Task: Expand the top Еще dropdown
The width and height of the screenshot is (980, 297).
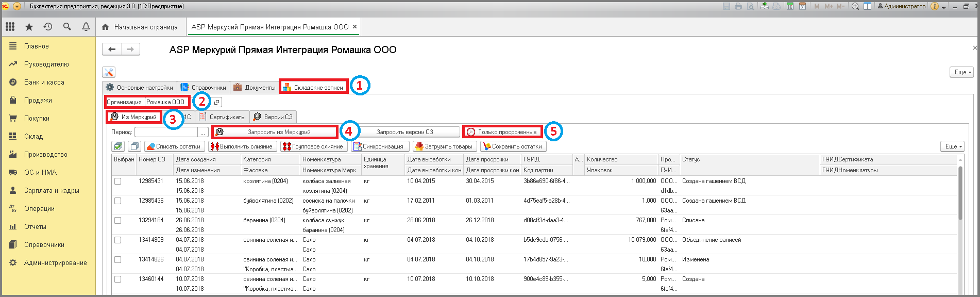Action: tap(961, 72)
